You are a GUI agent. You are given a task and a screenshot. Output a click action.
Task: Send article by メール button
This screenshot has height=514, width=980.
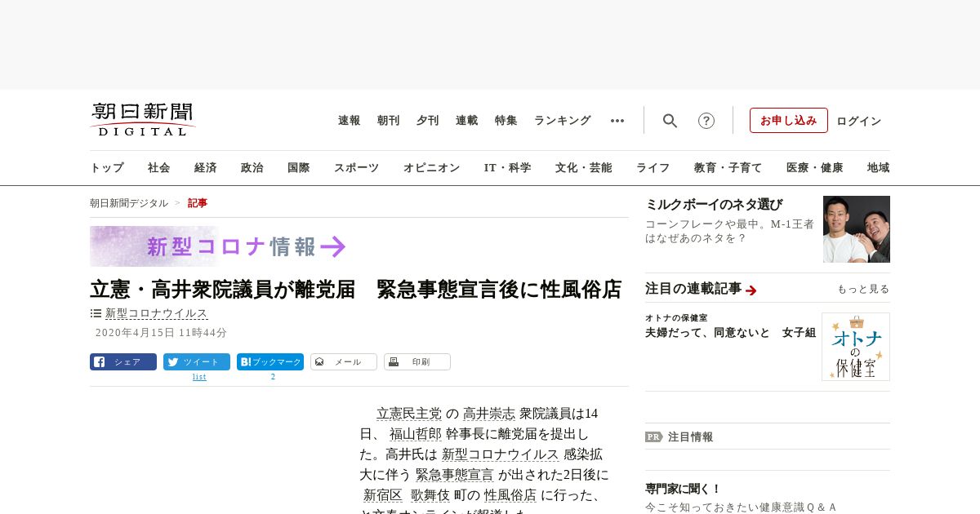click(x=344, y=361)
